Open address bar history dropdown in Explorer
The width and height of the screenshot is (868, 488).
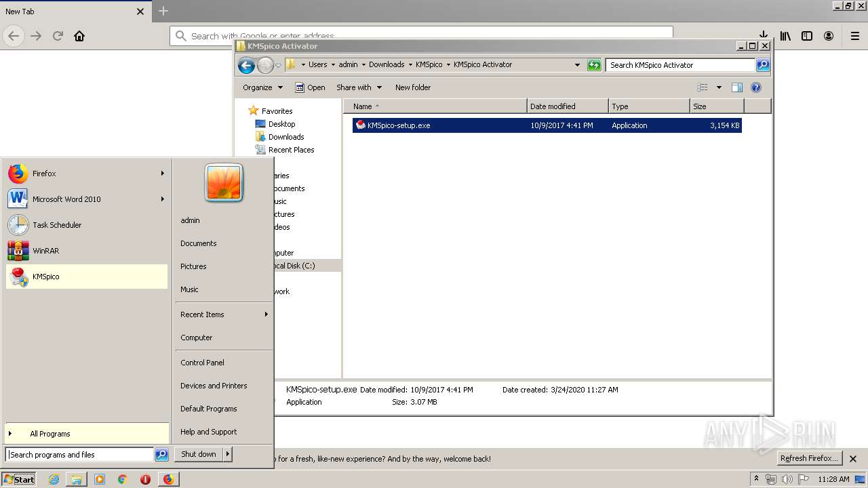point(577,65)
